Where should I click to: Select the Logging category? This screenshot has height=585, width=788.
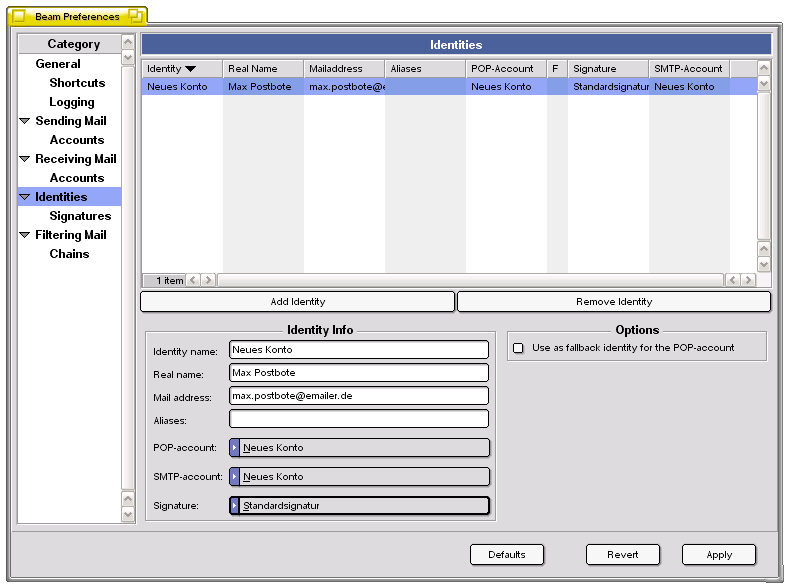pos(72,102)
